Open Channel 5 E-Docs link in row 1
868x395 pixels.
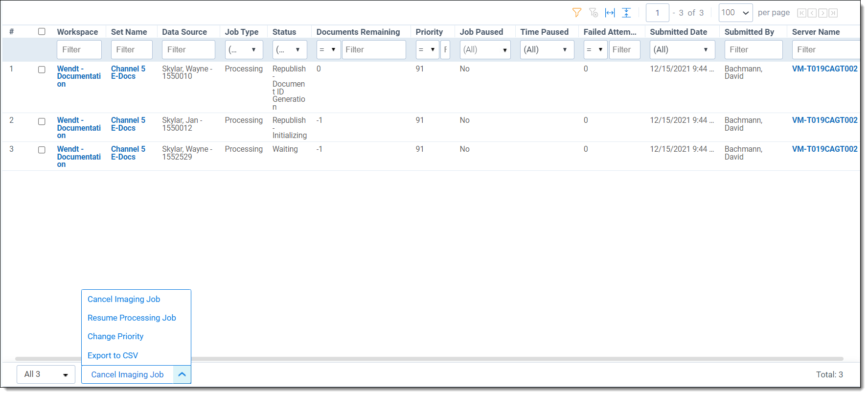tap(128, 72)
